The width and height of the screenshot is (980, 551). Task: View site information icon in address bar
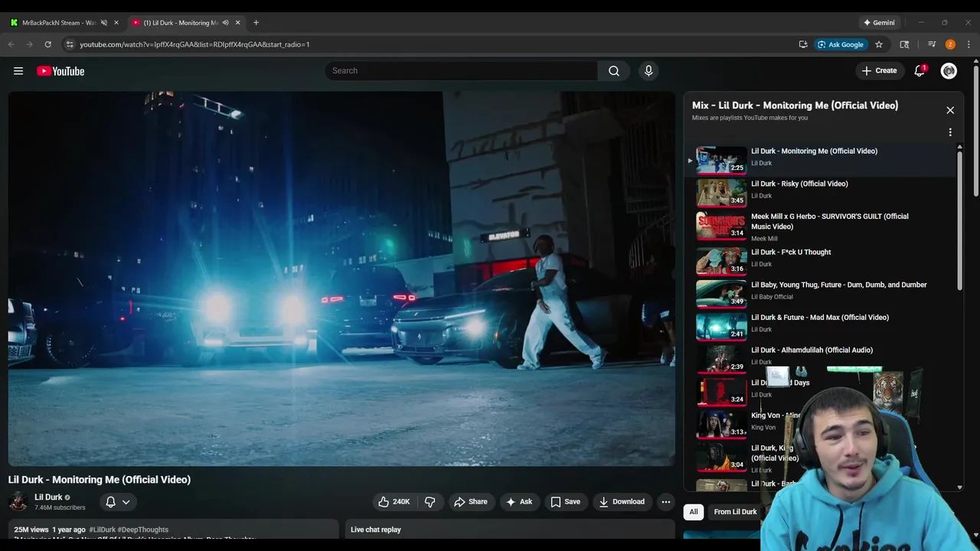pos(70,44)
